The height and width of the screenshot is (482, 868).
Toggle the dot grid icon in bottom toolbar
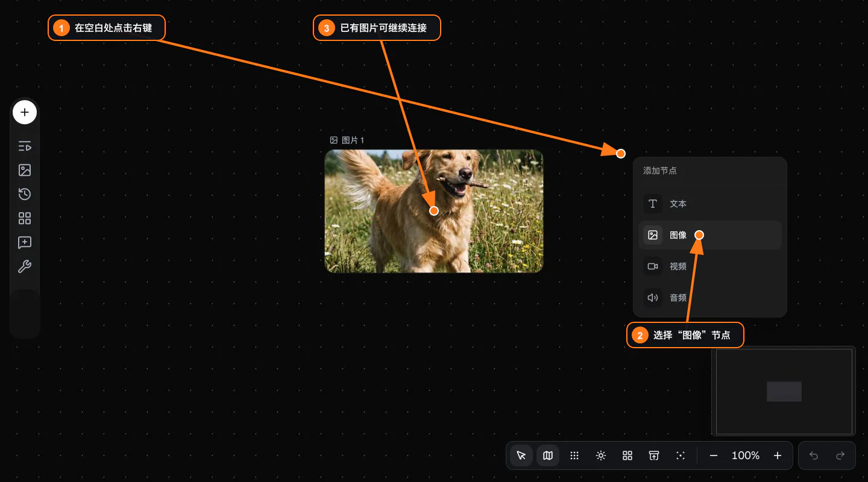point(574,455)
